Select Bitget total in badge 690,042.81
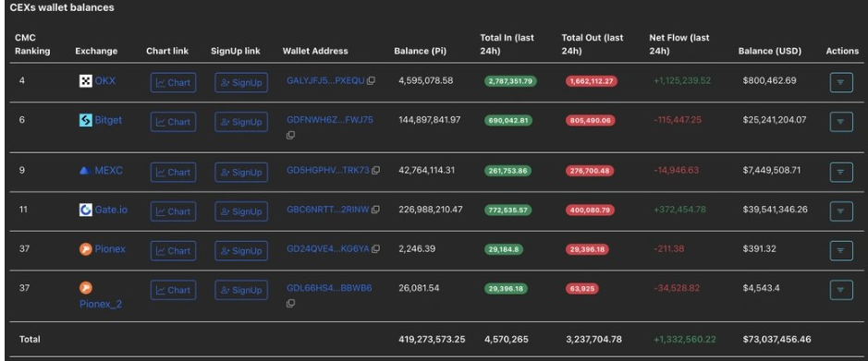This screenshot has width=868, height=361. [x=508, y=120]
